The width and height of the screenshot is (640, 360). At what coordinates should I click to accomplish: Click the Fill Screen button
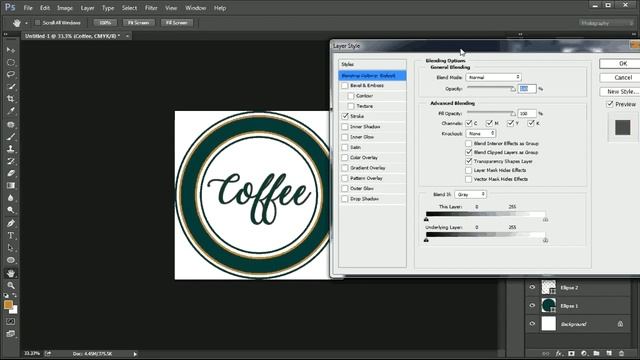click(176, 23)
